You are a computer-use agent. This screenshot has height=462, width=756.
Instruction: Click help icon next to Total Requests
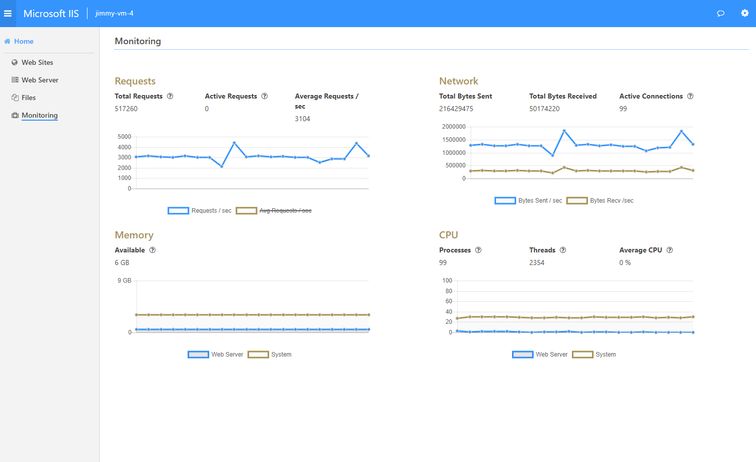(x=170, y=96)
